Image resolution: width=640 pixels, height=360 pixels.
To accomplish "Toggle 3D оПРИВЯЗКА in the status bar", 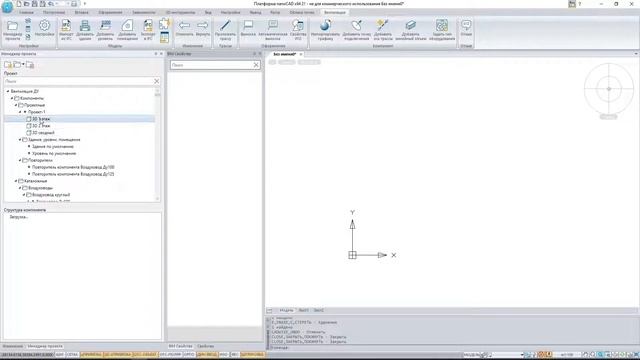I will coord(118,355).
